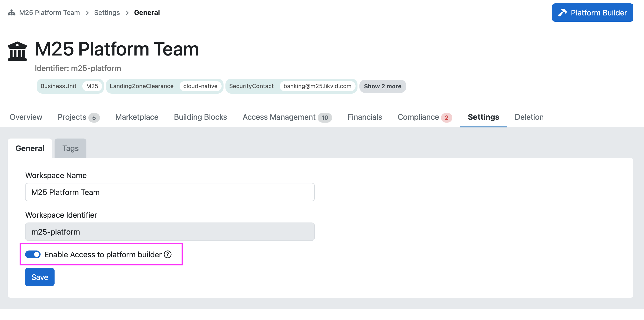Click the Save button
The width and height of the screenshot is (644, 320).
pos(40,277)
